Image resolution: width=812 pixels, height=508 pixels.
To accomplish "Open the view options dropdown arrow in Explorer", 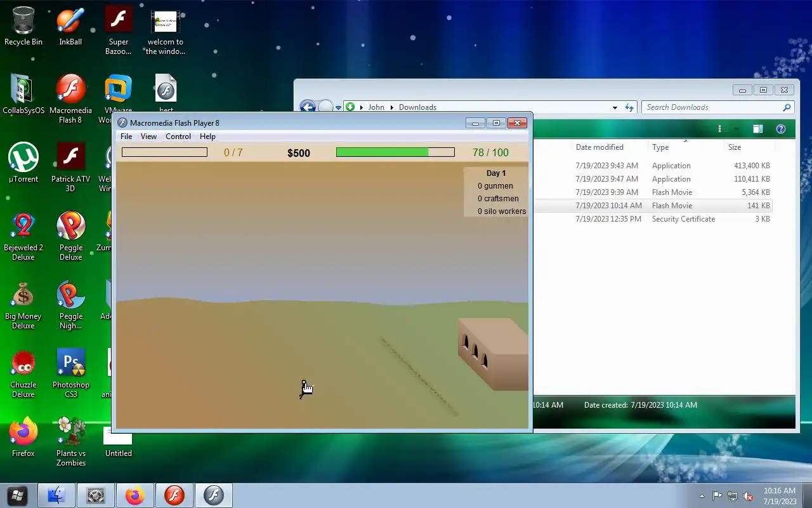I will coord(736,129).
